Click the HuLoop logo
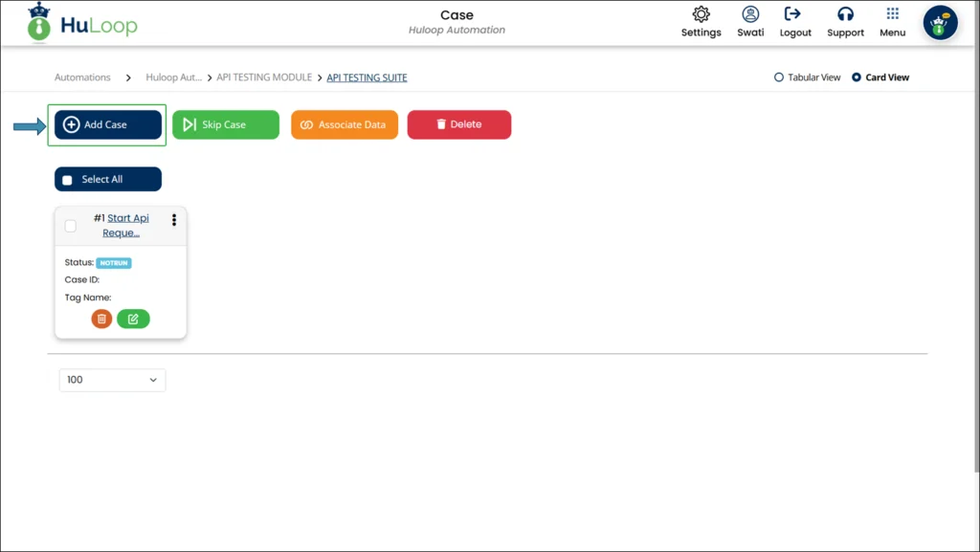This screenshot has height=552, width=980. click(82, 23)
